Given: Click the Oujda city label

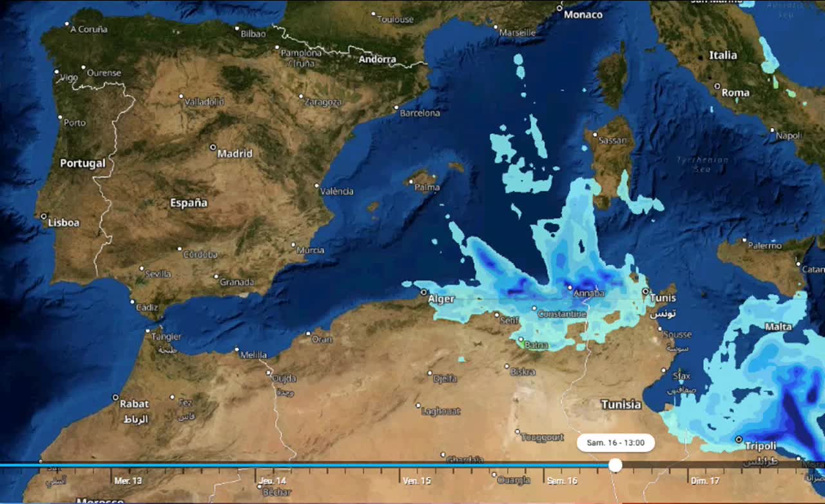Looking at the screenshot, I should (284, 378).
